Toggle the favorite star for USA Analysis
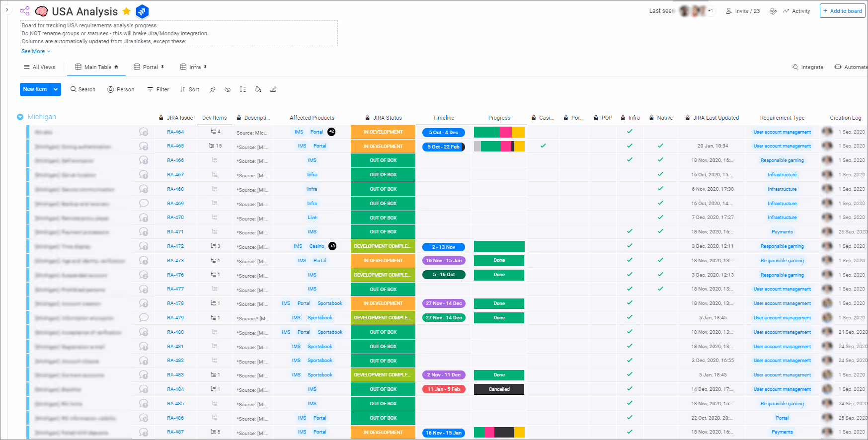Viewport: 868px width, 440px height. (127, 11)
